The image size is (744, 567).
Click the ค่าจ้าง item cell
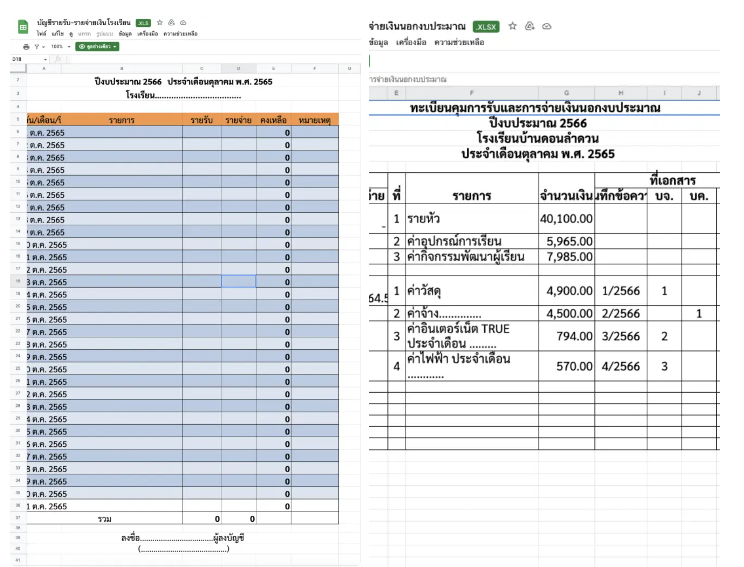coord(472,313)
